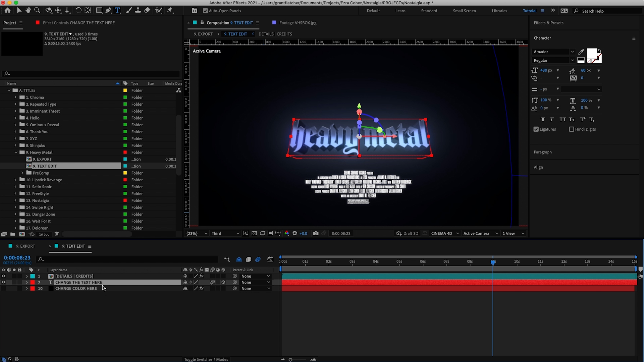Click the snapshot camera icon in viewer
The image size is (644, 362).
pos(316,233)
